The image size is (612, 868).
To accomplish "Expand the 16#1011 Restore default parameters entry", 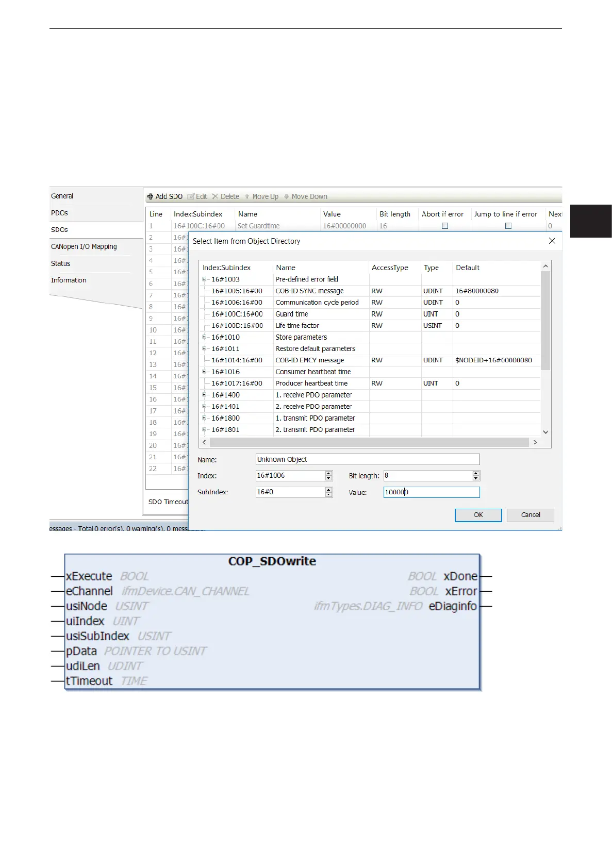I will (x=204, y=348).
